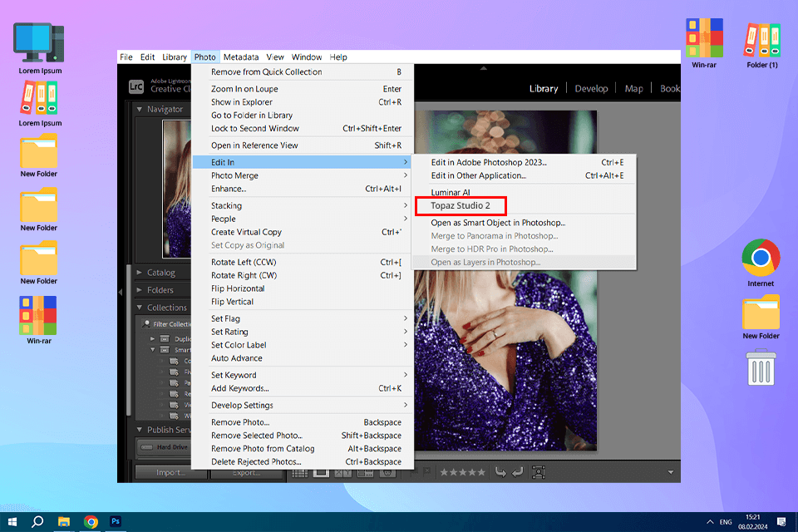The width and height of the screenshot is (798, 532).
Task: Set rating with the first star
Action: coord(444,472)
